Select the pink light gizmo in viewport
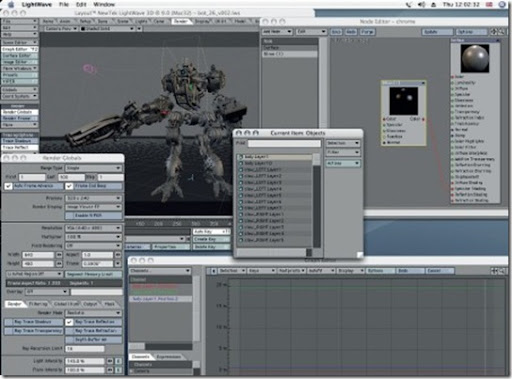The image size is (512, 379). tap(89, 69)
